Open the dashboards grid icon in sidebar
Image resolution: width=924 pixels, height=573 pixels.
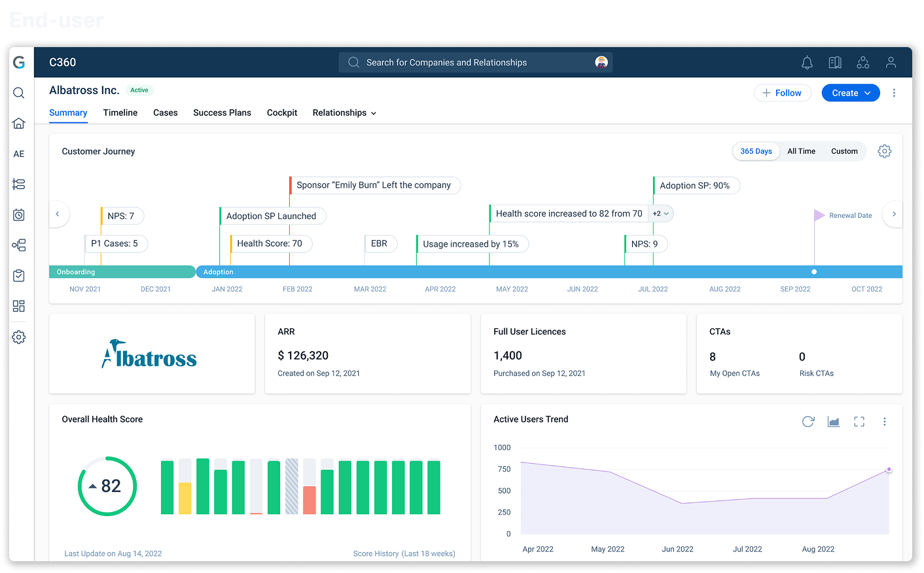(x=19, y=306)
